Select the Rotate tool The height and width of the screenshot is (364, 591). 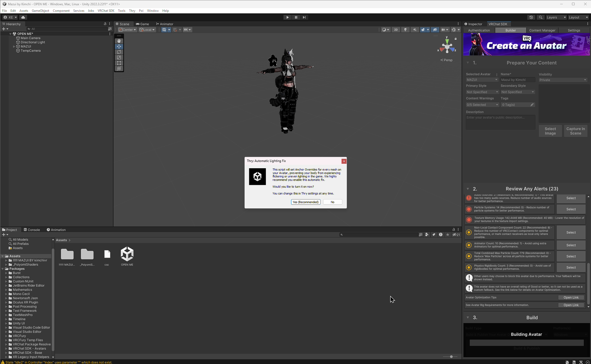tap(119, 52)
